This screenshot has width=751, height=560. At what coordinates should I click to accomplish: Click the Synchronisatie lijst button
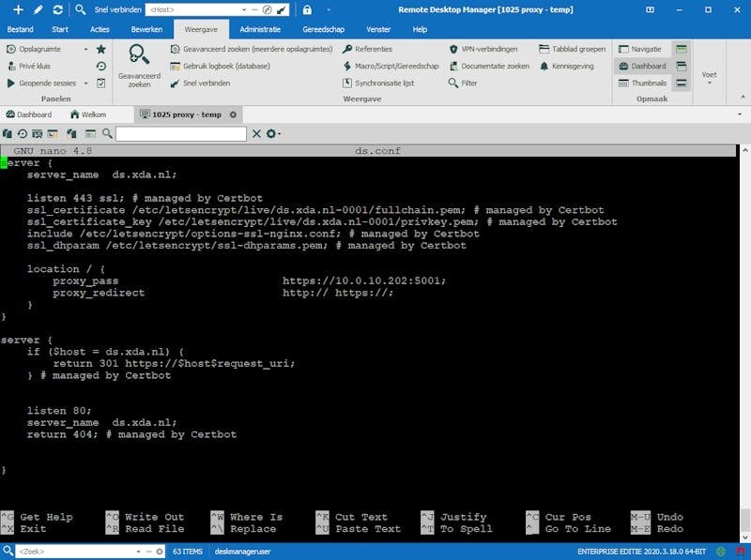click(x=378, y=83)
